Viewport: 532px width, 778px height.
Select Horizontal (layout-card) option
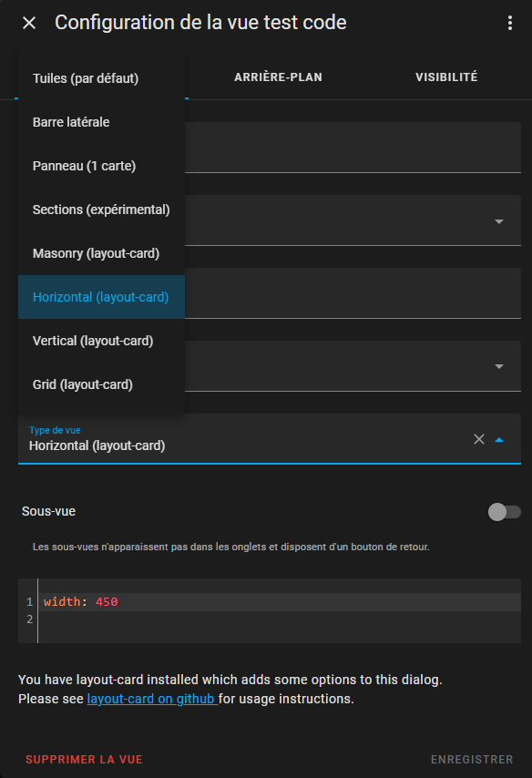(x=101, y=297)
